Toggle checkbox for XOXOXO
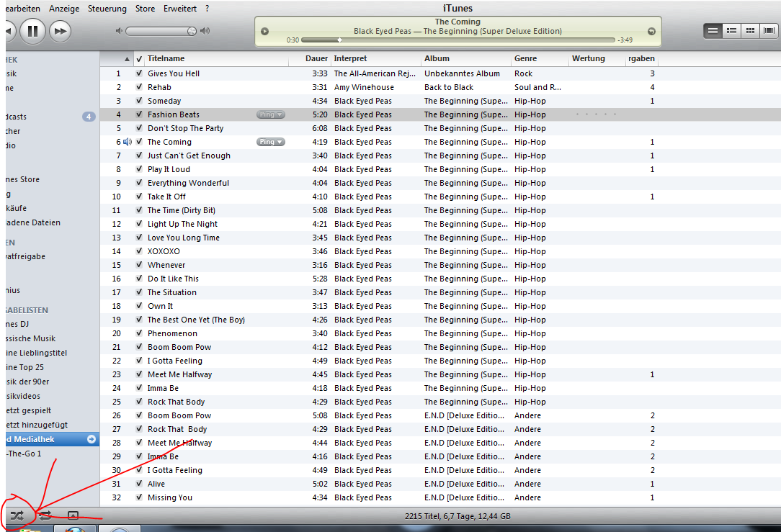 pos(139,251)
